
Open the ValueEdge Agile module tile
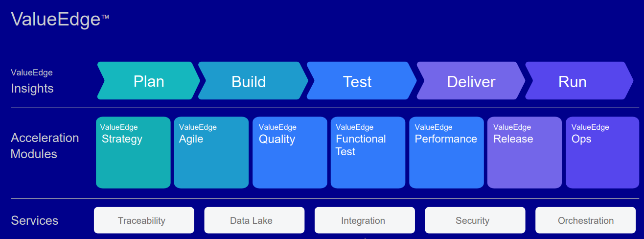211,152
